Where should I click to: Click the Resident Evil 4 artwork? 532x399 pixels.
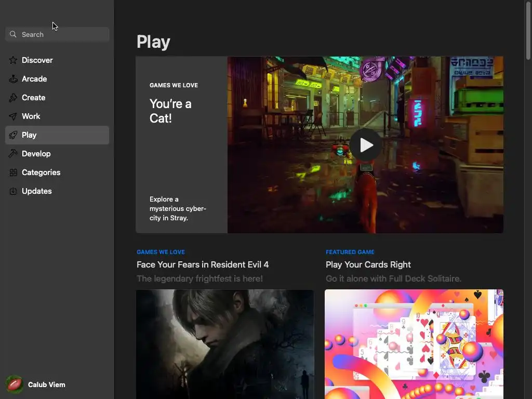tap(225, 344)
